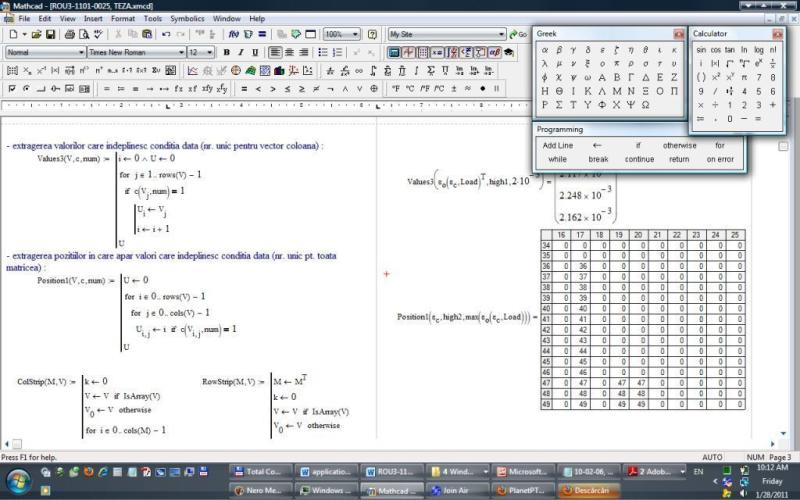The width and height of the screenshot is (800, 500).
Task: Toggle Italic formatting
Action: [241, 52]
